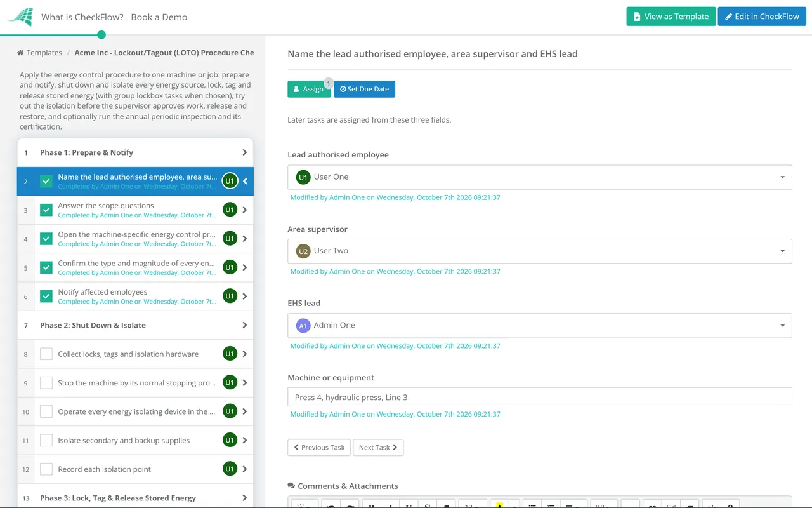Select the 'Confirm the type and magnitude of every en...' task title

pyautogui.click(x=136, y=264)
